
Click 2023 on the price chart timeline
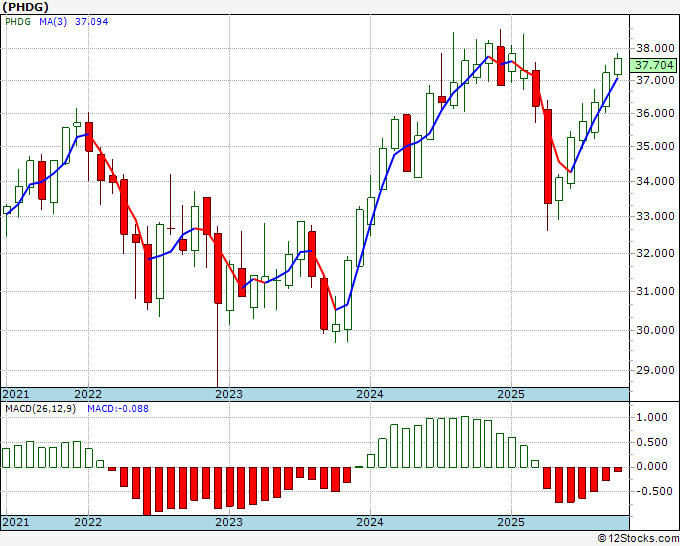229,394
